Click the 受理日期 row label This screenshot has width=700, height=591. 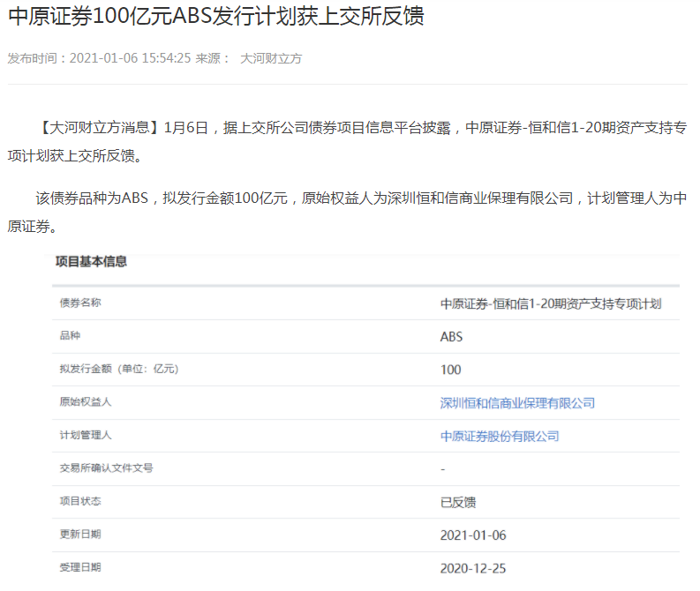(80, 567)
